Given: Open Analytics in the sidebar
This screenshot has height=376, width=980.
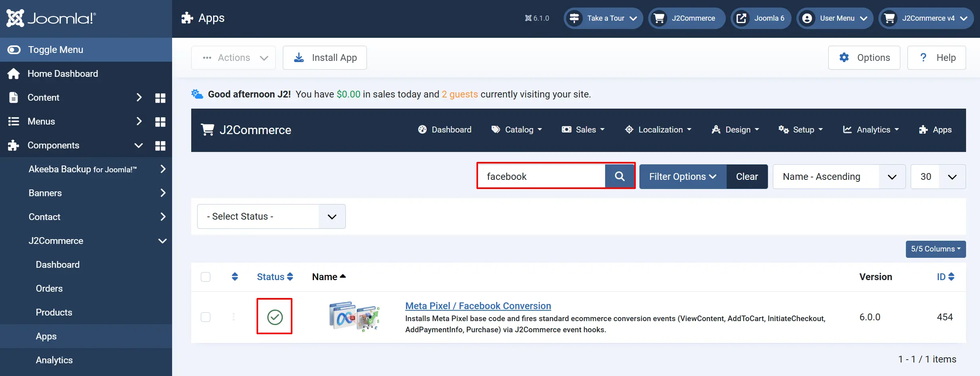Looking at the screenshot, I should pos(54,360).
